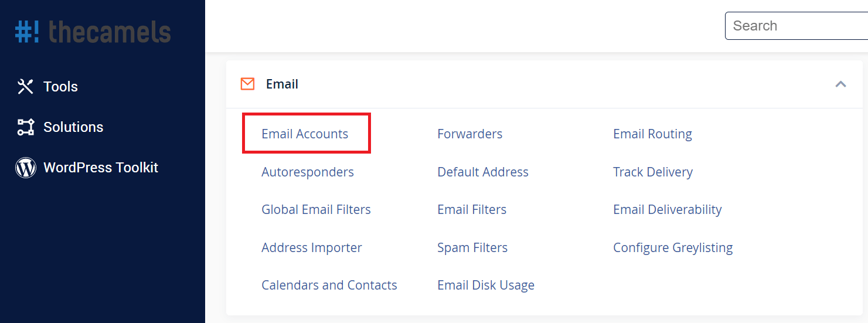This screenshot has height=323, width=868.
Task: Open Calendars and Contacts
Action: 329,285
